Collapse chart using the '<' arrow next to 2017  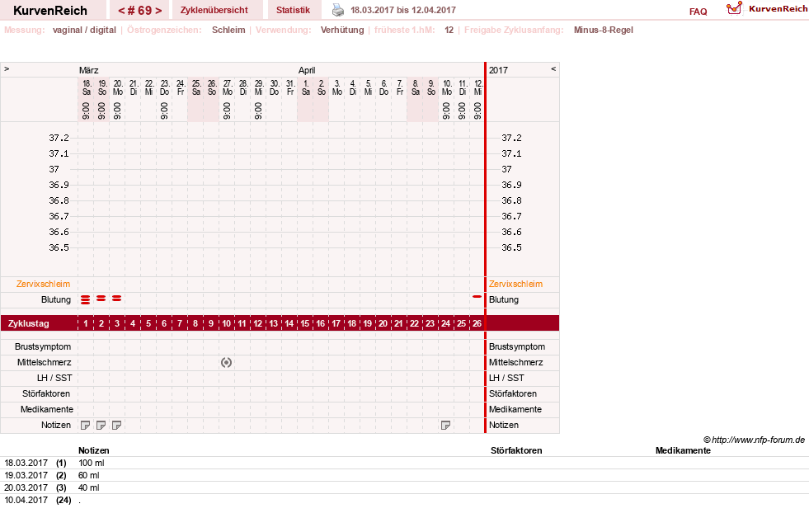553,69
